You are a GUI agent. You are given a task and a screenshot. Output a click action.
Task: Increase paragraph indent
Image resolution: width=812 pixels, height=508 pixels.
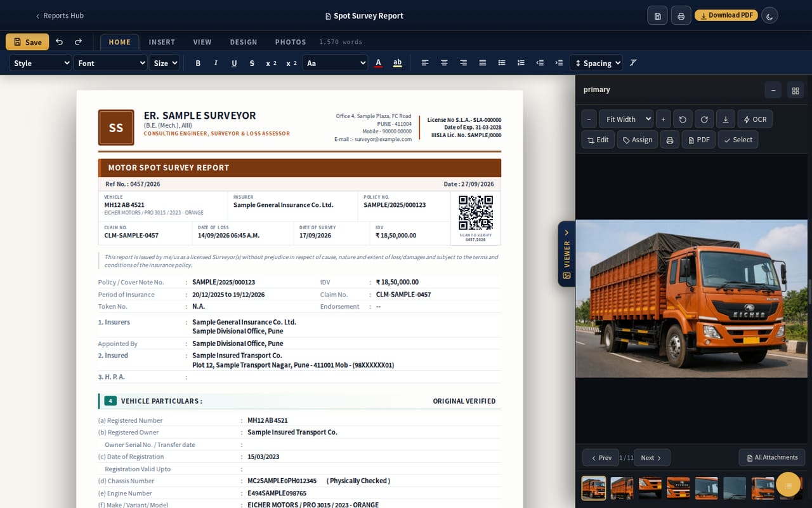[559, 63]
